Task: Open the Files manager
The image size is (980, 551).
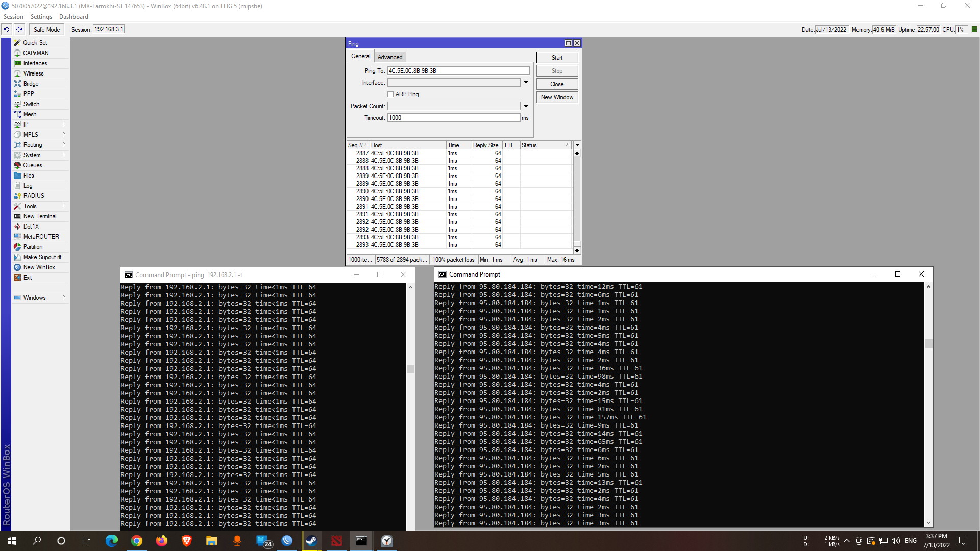Action: coord(29,175)
